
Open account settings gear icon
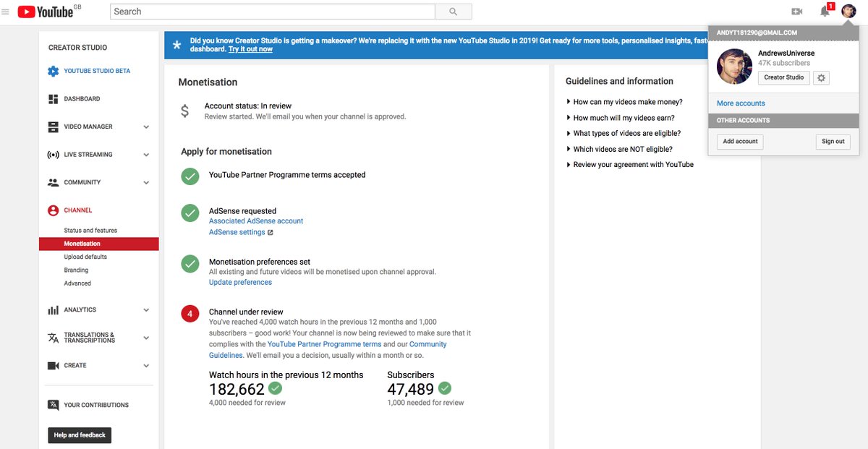[821, 77]
